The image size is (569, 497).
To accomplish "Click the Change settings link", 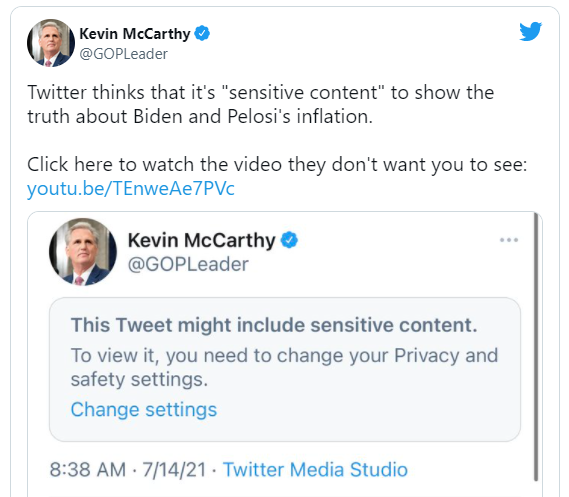I will [144, 410].
